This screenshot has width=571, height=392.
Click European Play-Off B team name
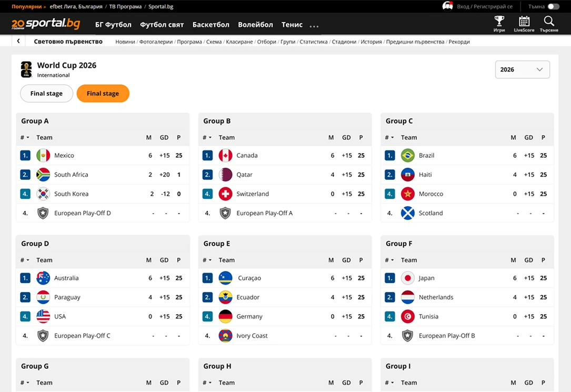(447, 336)
